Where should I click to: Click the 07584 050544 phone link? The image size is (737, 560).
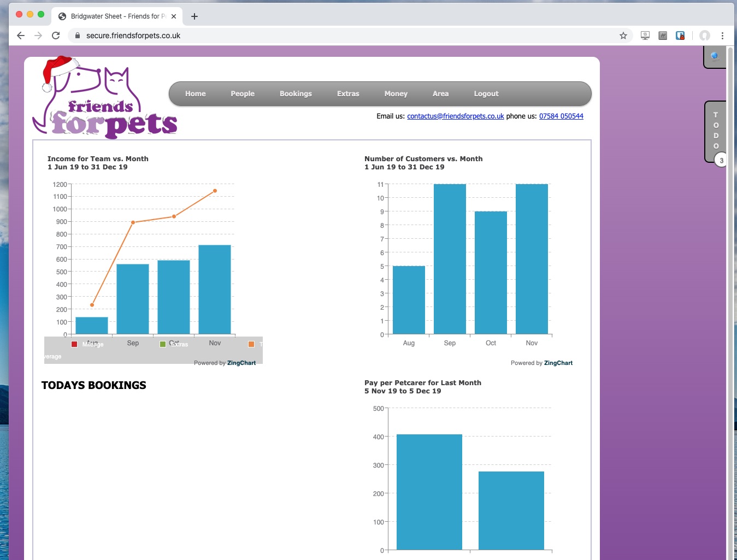tap(561, 116)
